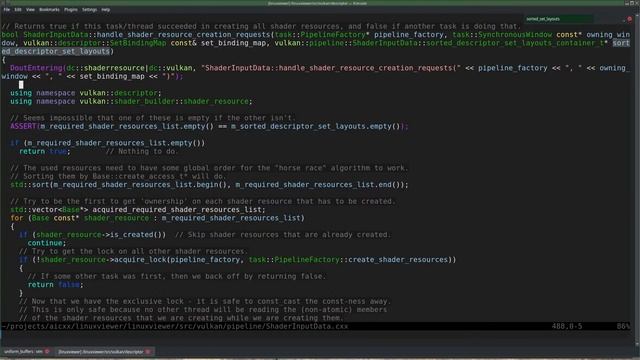The image size is (640, 360).
Task: Click 'using namespace vulkan::shader_builder::shader_resource' line
Action: pyautogui.click(x=131, y=101)
